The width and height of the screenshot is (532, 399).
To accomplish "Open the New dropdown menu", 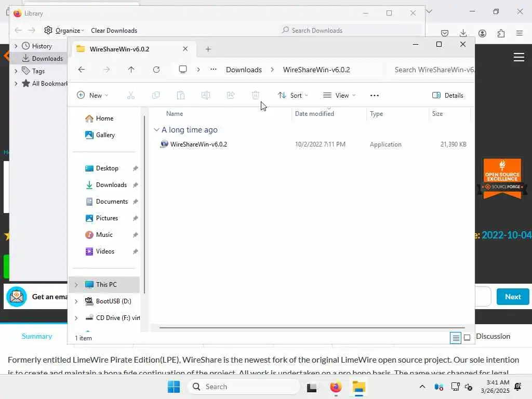I will point(92,96).
